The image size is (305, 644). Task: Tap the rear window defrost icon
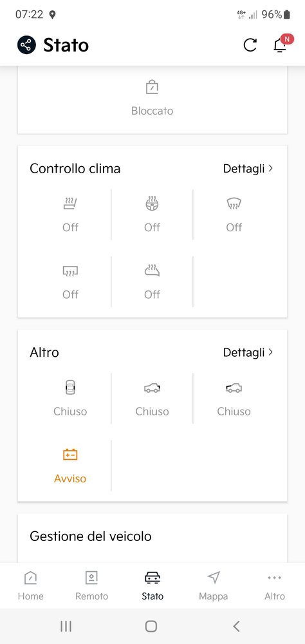[x=70, y=271]
